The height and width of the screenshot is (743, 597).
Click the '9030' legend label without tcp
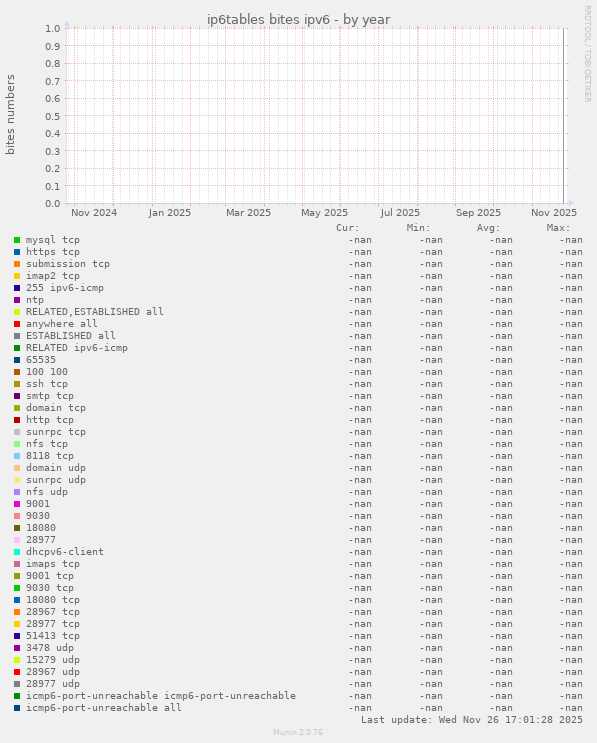[x=38, y=516]
